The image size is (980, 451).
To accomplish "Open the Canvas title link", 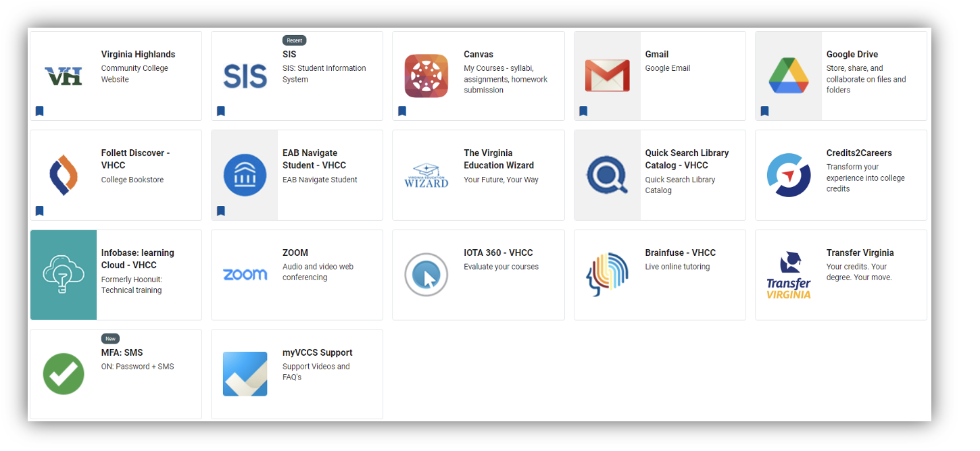I will 479,54.
